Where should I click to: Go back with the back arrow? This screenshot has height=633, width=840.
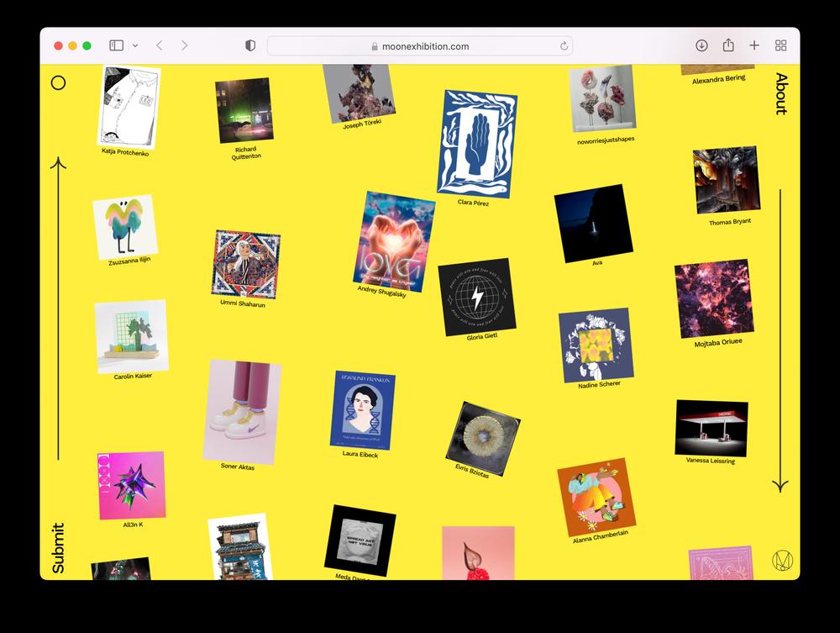[x=159, y=45]
